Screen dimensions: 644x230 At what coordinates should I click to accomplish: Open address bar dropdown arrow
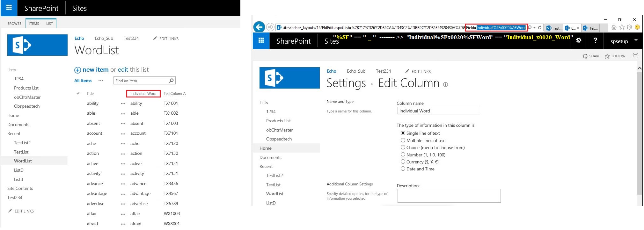pos(535,28)
